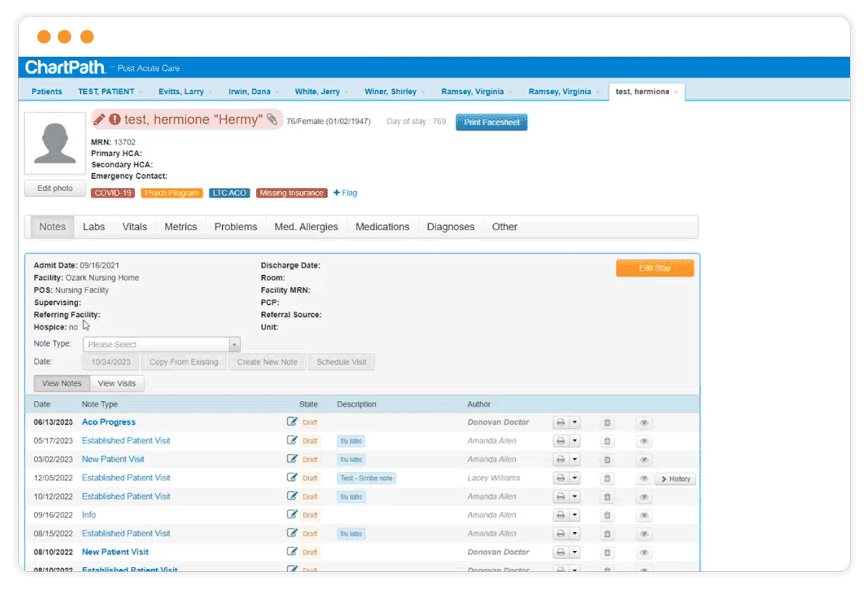Click the Print Facesheet button

click(491, 122)
